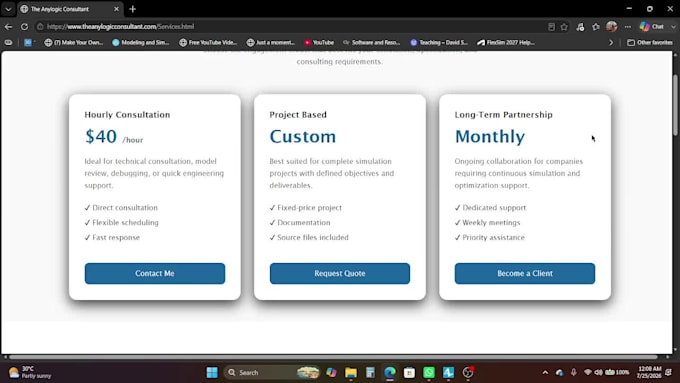This screenshot has width=680, height=383.
Task: Open Teaching – David S bookmark
Action: coord(439,43)
